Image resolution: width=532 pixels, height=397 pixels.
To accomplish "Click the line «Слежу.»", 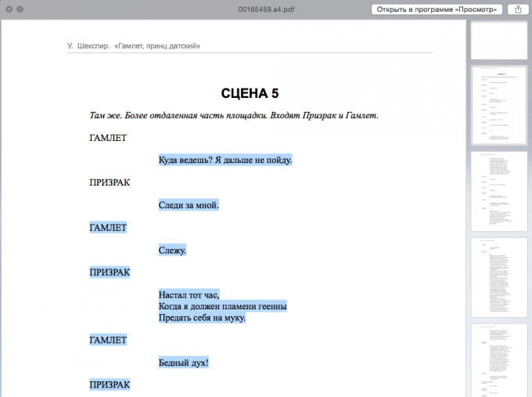I will tap(172, 251).
